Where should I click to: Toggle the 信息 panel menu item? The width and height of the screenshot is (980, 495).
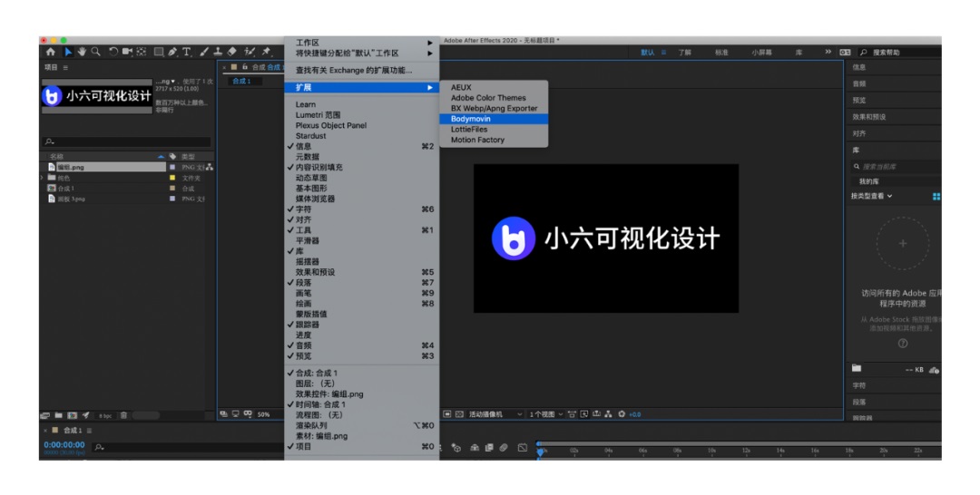pos(362,146)
